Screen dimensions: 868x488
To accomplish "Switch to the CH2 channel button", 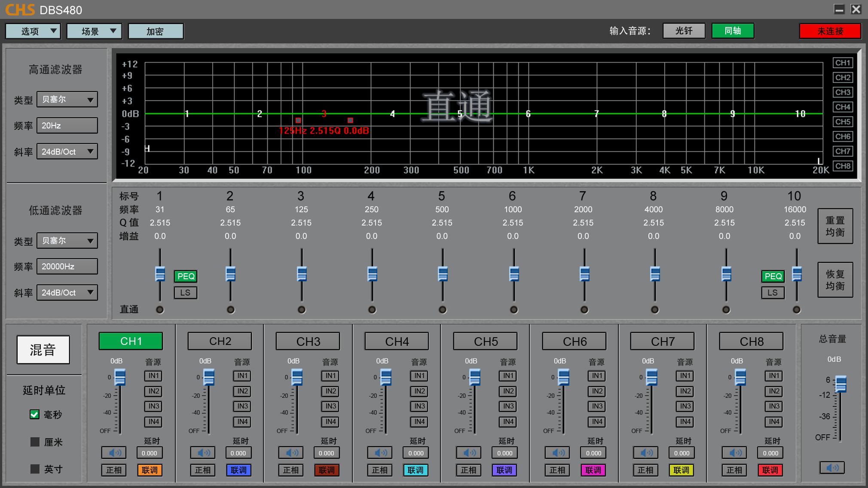I will tap(220, 341).
